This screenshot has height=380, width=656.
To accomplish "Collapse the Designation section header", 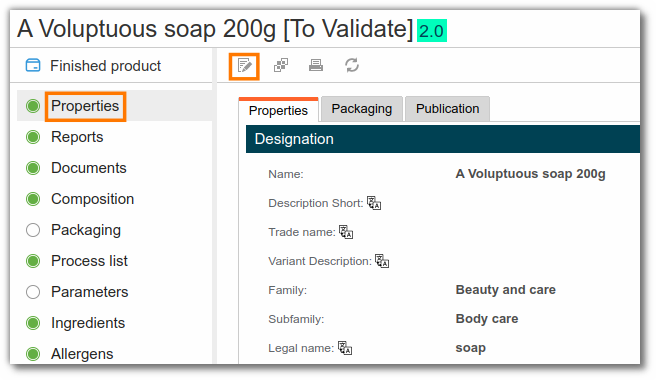I will point(443,139).
